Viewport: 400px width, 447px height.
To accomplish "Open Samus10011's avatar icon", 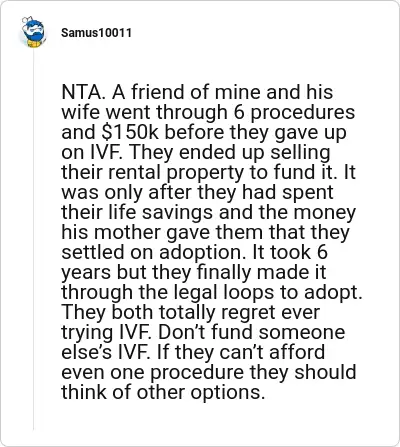I will pos(33,32).
